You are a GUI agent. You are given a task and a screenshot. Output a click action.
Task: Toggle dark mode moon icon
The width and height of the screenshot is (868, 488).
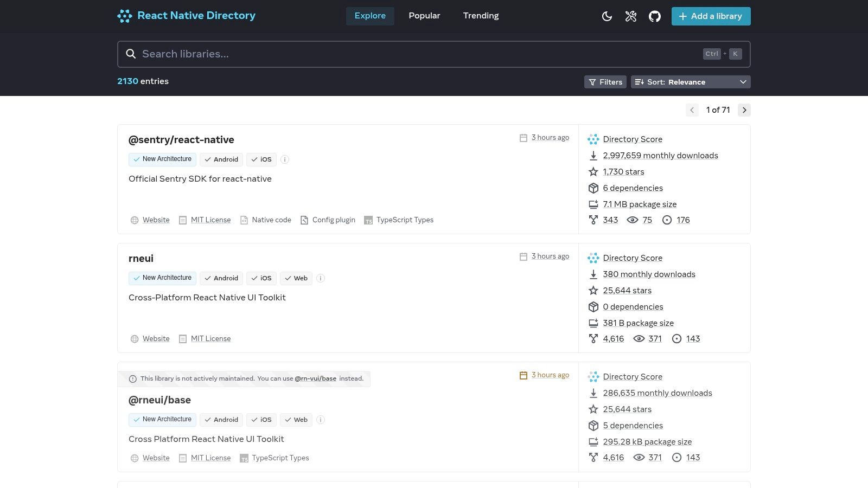pos(607,16)
